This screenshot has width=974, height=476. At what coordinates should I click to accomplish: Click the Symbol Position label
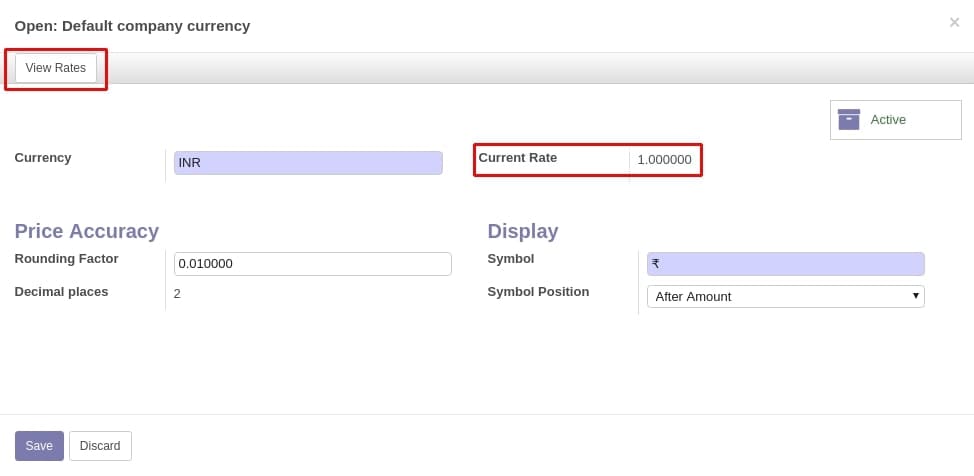click(x=538, y=291)
